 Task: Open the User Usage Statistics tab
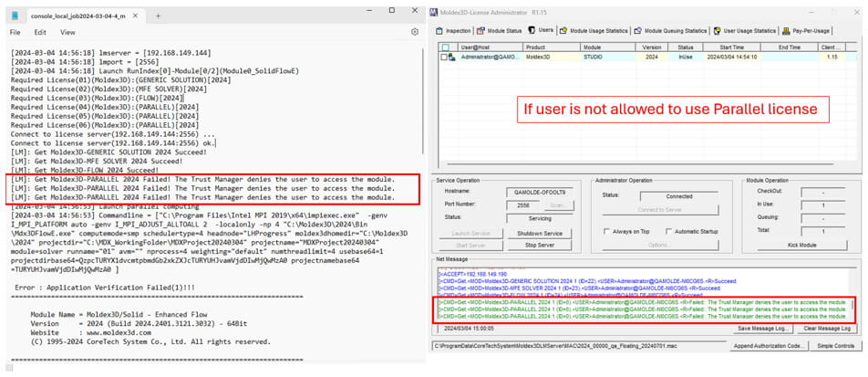(745, 31)
